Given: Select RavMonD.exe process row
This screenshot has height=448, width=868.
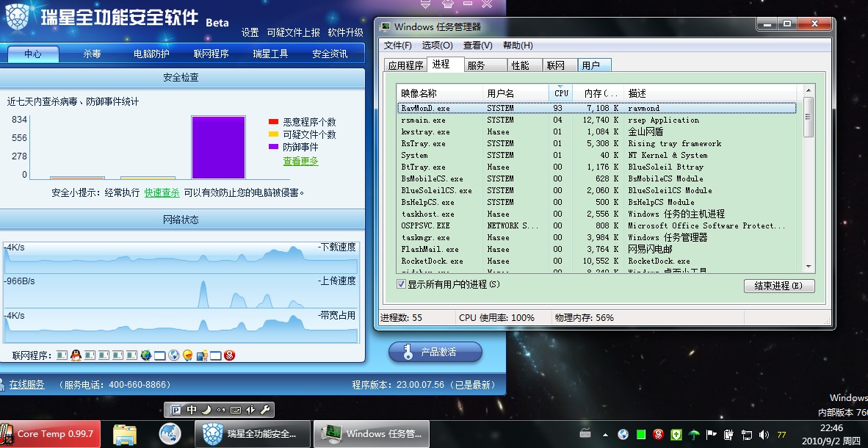Looking at the screenshot, I should coord(597,108).
